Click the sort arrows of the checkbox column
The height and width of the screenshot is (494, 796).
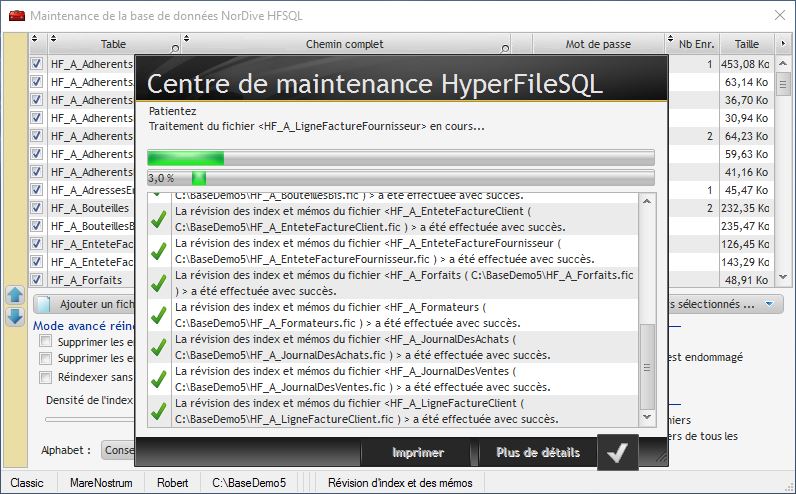pyautogui.click(x=35, y=39)
